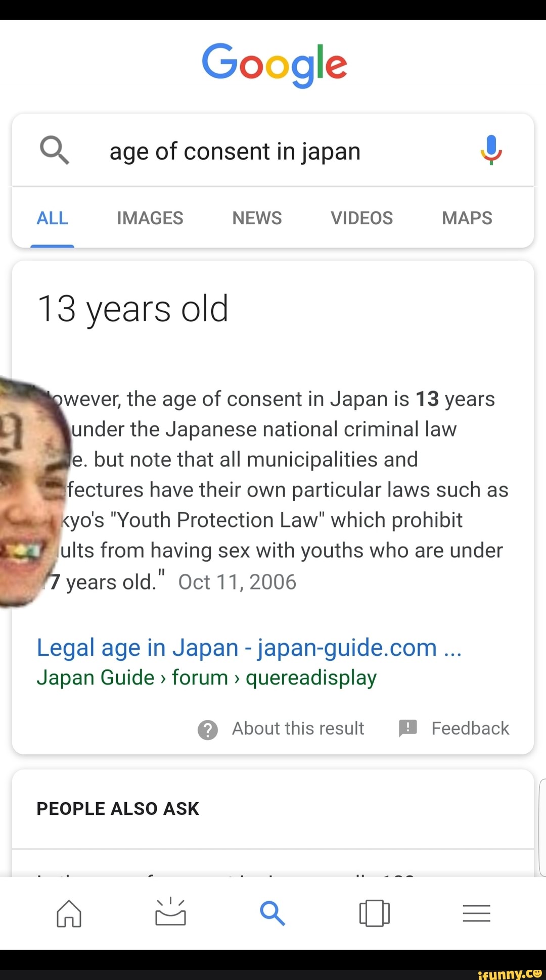Screen dimensions: 546x980
Task: Select the ALL results tab
Action: 53,218
